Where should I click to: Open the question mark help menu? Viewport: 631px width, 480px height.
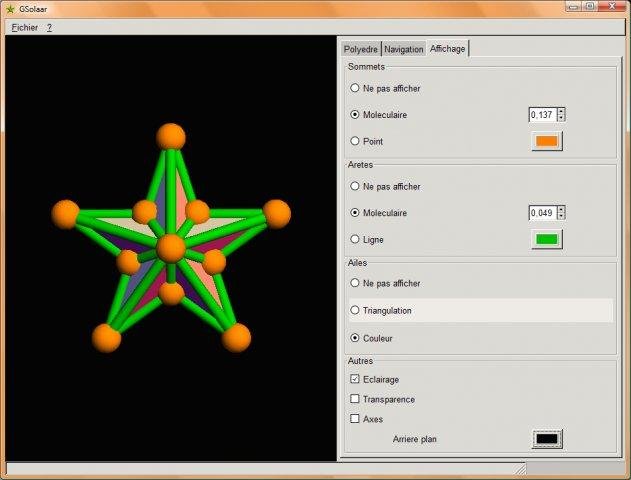49,27
